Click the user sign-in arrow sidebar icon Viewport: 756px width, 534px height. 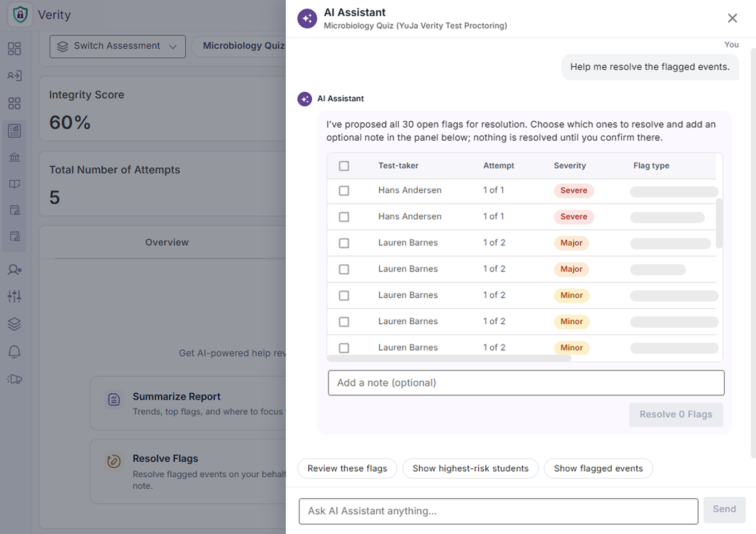pos(14,76)
